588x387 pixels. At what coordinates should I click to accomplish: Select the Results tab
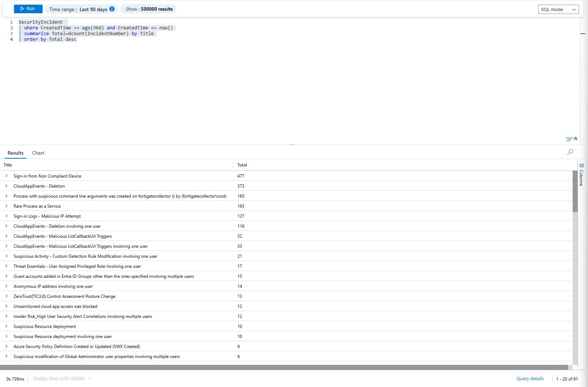15,153
